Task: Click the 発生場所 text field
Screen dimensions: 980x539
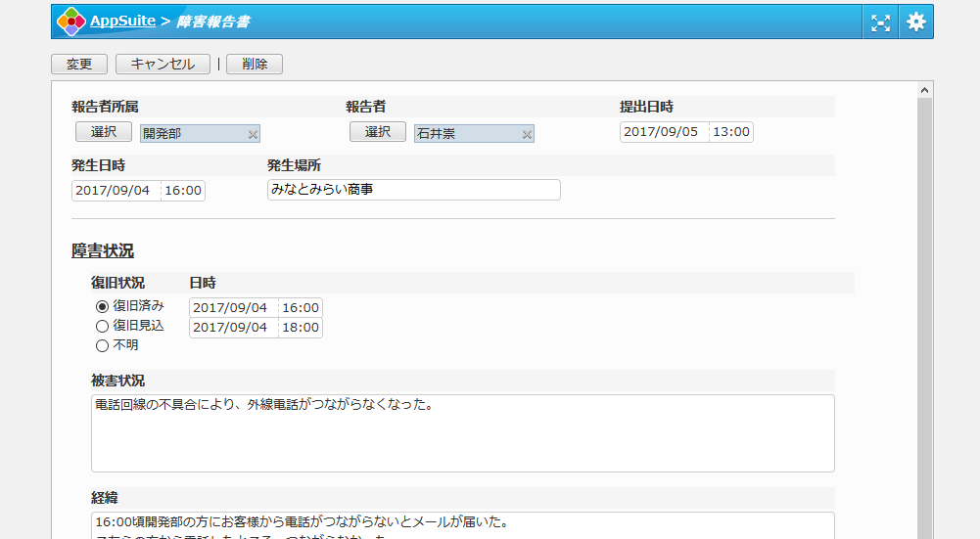Action: pyautogui.click(x=413, y=190)
